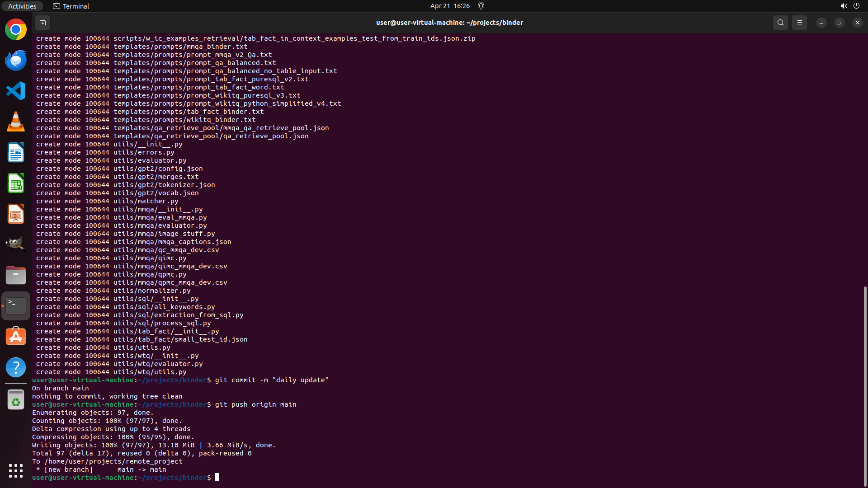
Task: Open the Terminal app menu in top bar
Action: tap(71, 6)
